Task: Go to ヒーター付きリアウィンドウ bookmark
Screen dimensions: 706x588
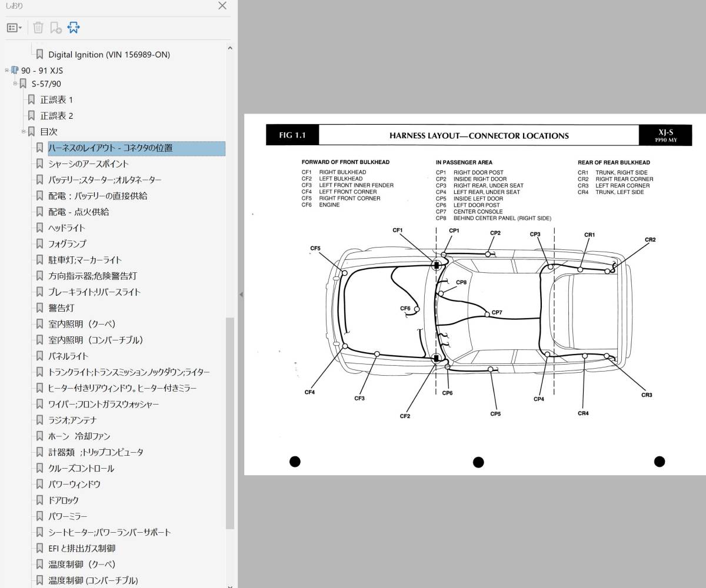Action: [122, 388]
